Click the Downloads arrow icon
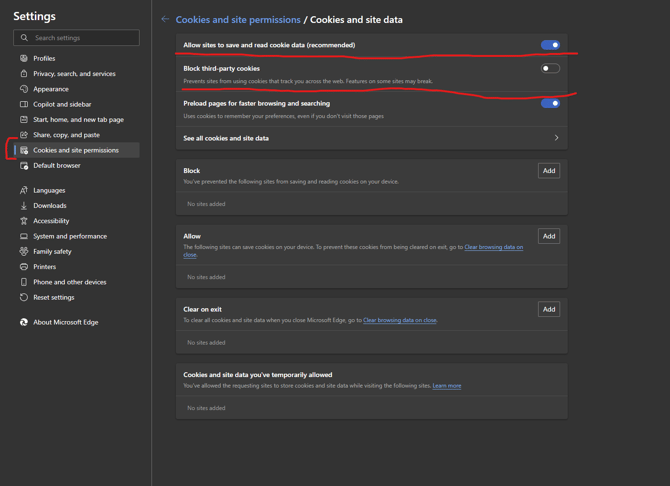This screenshot has width=670, height=486. (x=24, y=206)
